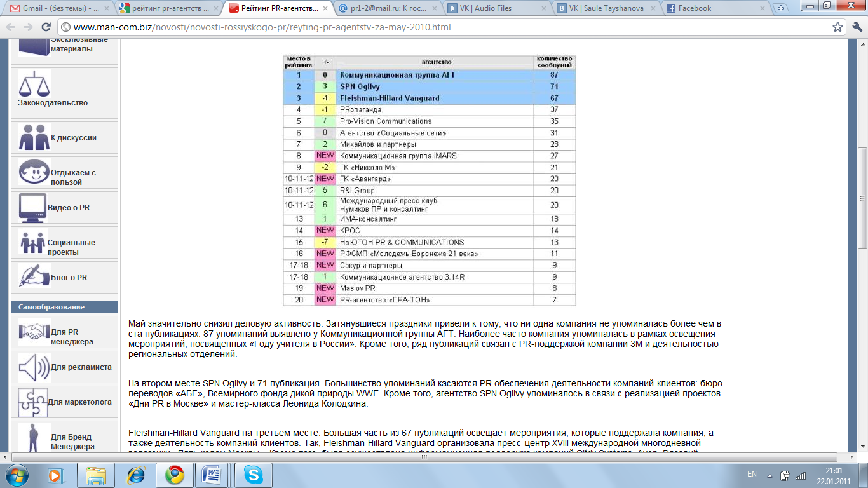Switch to the pr1-2@mail.ru tab

point(389,8)
